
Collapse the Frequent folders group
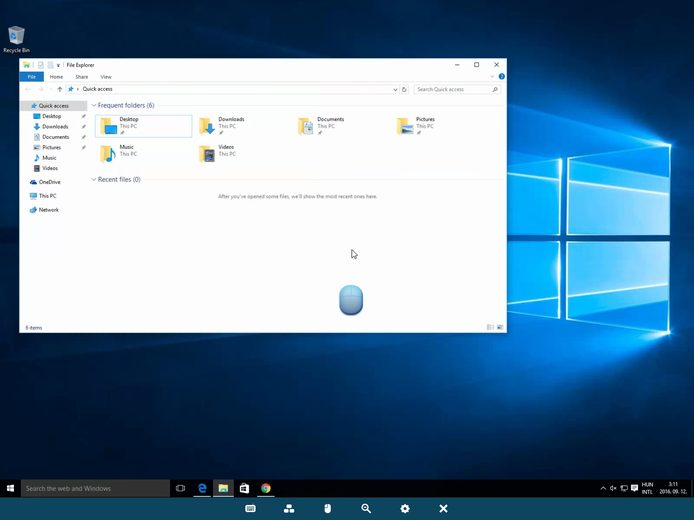[x=93, y=105]
